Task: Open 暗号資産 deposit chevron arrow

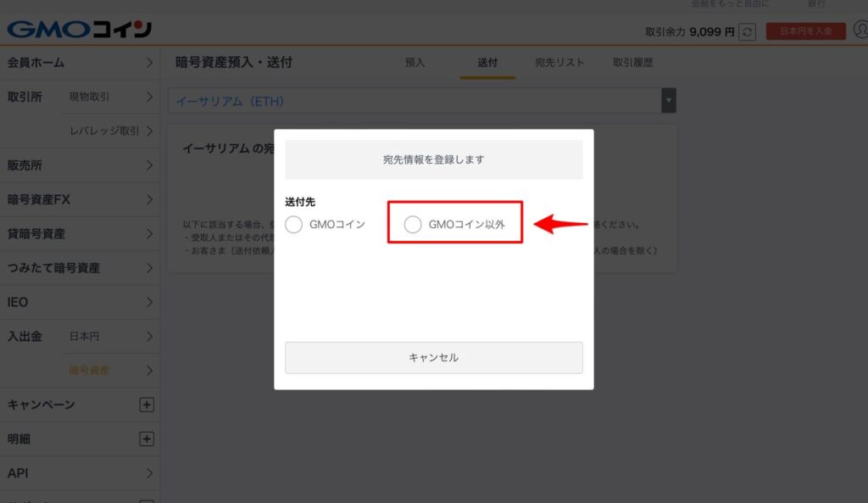Action: click(149, 370)
